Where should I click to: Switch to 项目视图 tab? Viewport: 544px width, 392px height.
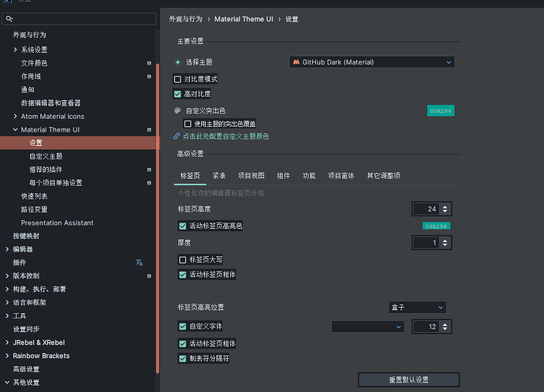click(252, 176)
